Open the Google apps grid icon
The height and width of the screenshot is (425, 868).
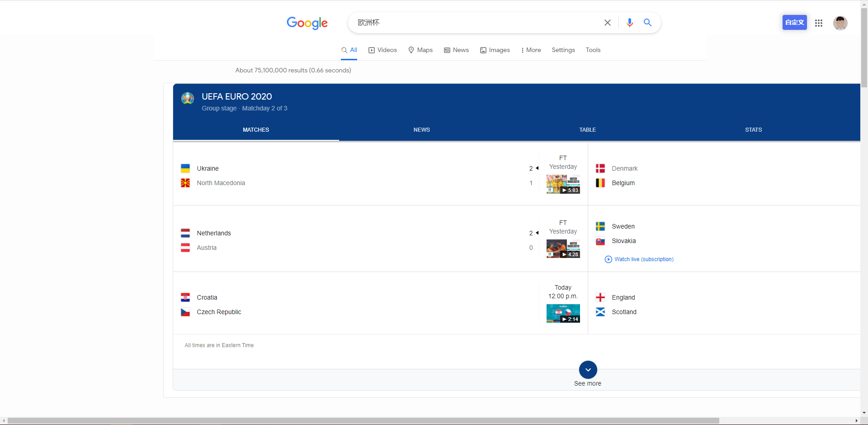(818, 23)
